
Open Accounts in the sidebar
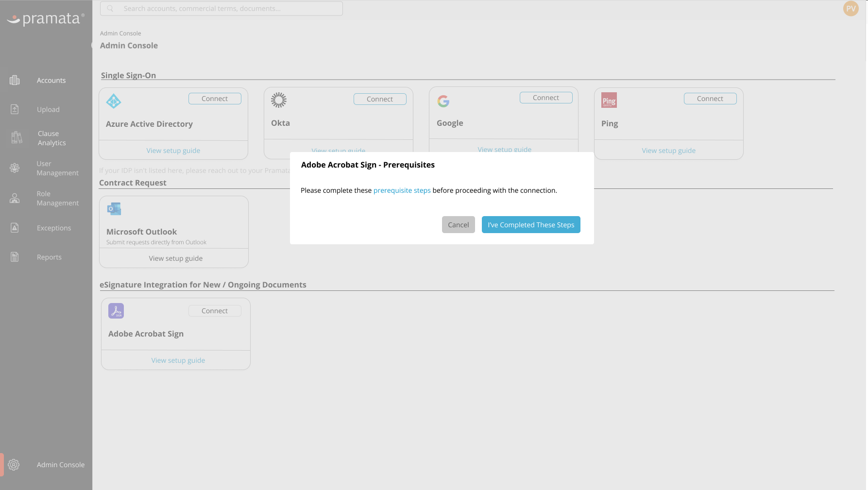pos(51,80)
